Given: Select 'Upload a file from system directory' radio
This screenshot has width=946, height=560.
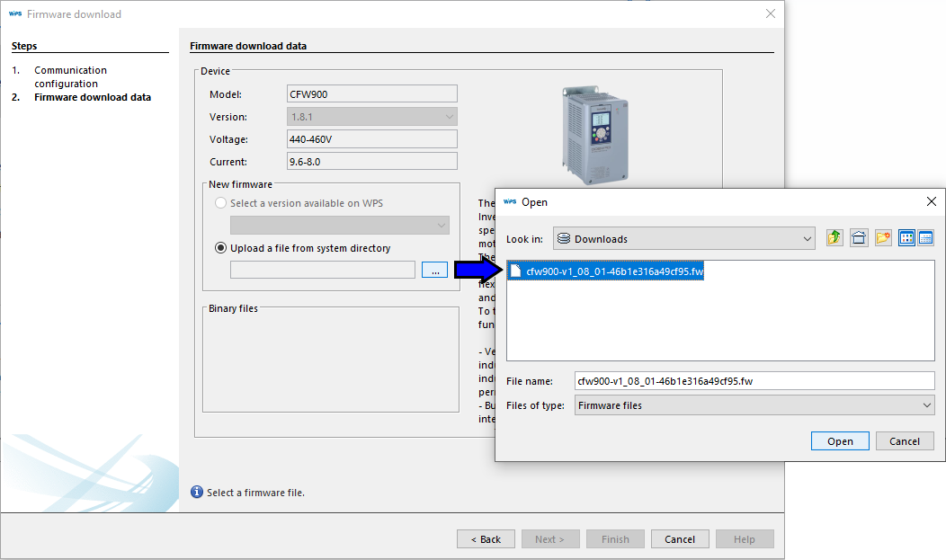Looking at the screenshot, I should 220,248.
